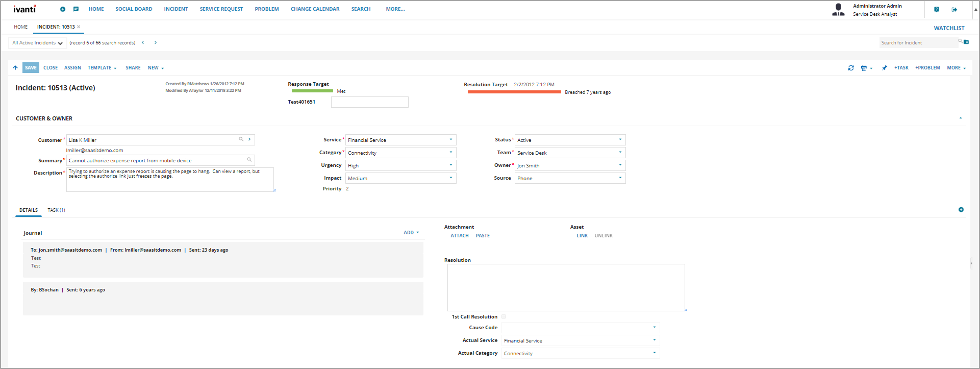980x369 pixels.
Task: Open the help question mark icon
Action: (x=937, y=9)
